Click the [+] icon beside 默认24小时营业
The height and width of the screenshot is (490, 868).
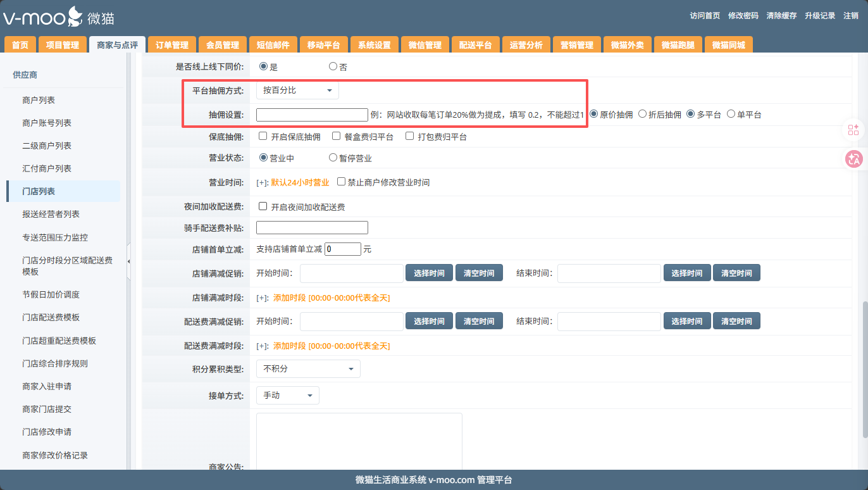pyautogui.click(x=262, y=182)
